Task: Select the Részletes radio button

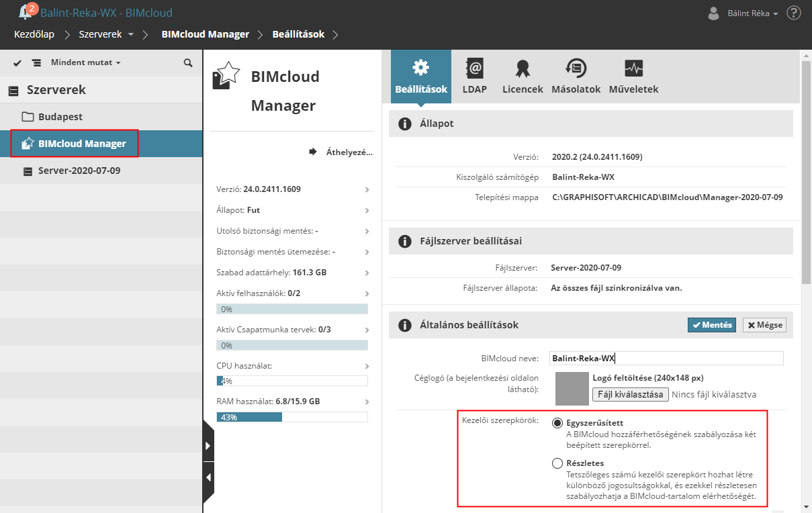Action: pyautogui.click(x=557, y=463)
